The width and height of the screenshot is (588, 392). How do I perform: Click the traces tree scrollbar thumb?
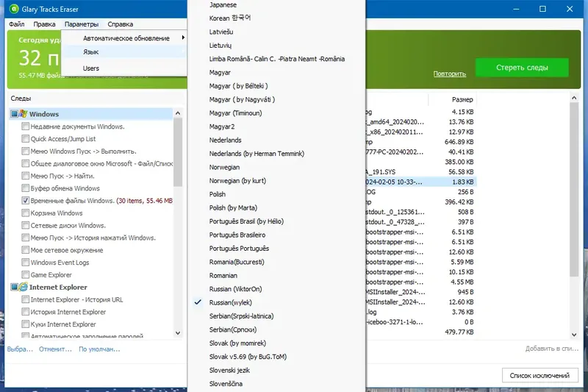178,152
